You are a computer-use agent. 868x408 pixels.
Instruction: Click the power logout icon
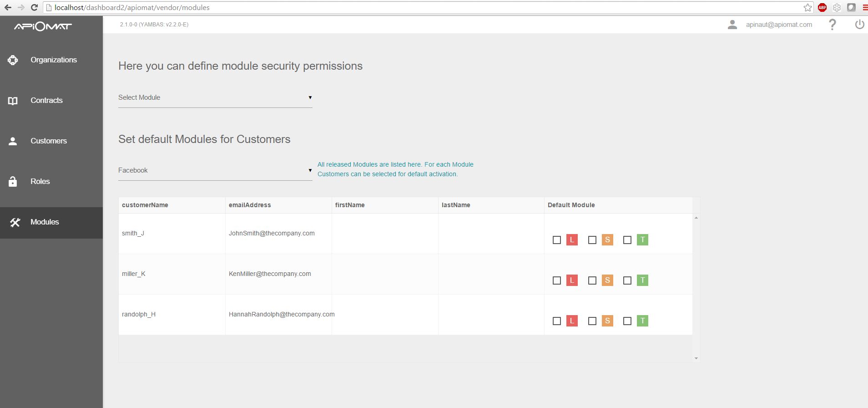click(x=859, y=25)
